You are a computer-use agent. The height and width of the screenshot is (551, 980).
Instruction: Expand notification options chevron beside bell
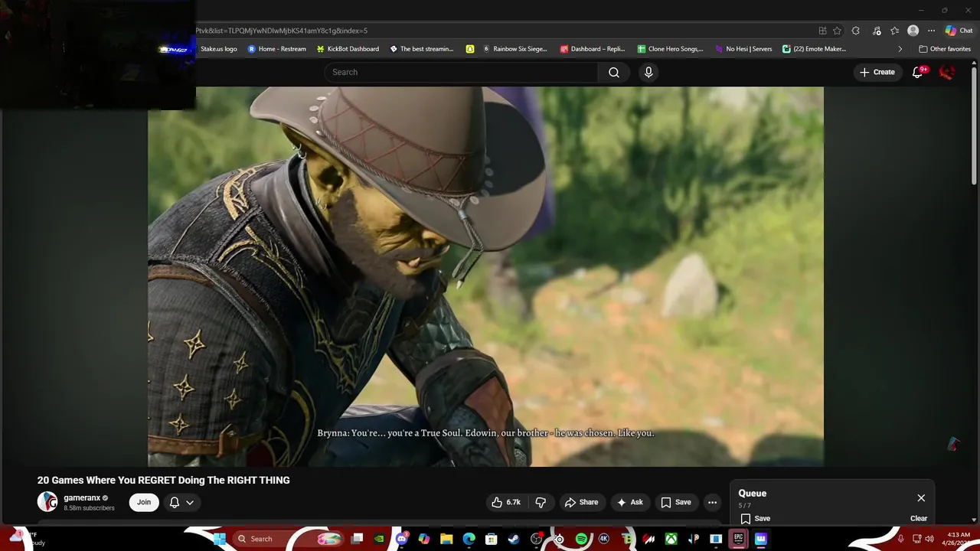coord(190,502)
